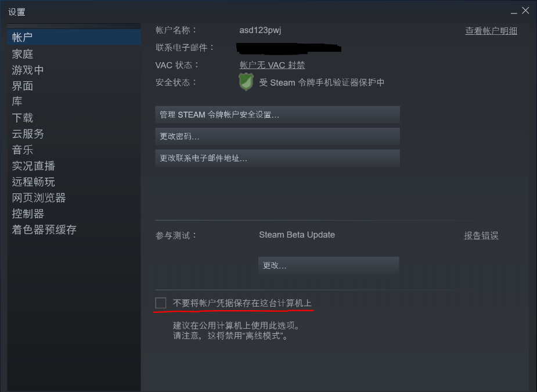
Task: Minimize the settings window
Action: point(514,12)
